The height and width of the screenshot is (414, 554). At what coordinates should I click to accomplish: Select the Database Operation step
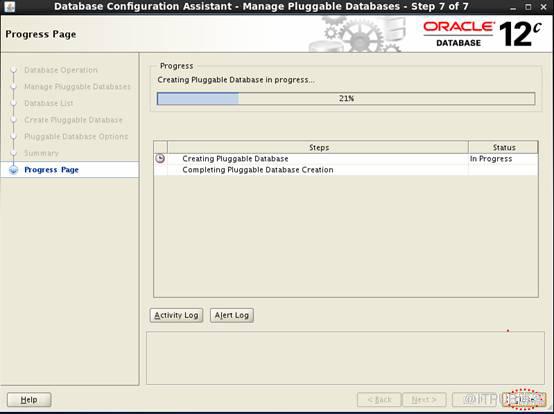pyautogui.click(x=61, y=70)
